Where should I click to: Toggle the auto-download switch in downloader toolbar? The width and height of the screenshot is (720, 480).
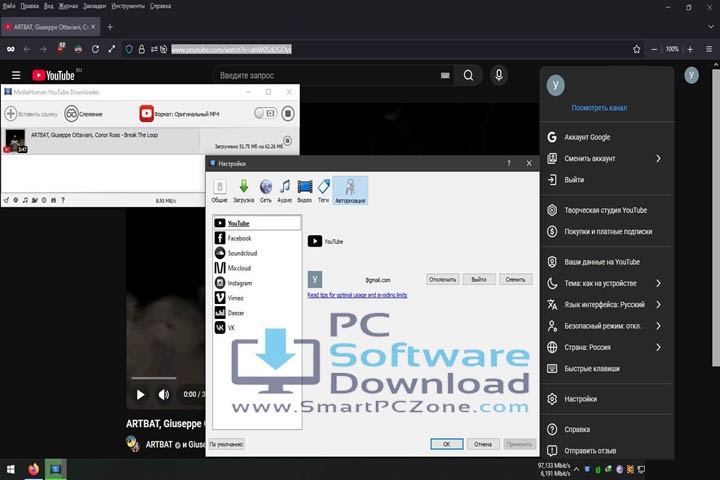coord(265,113)
